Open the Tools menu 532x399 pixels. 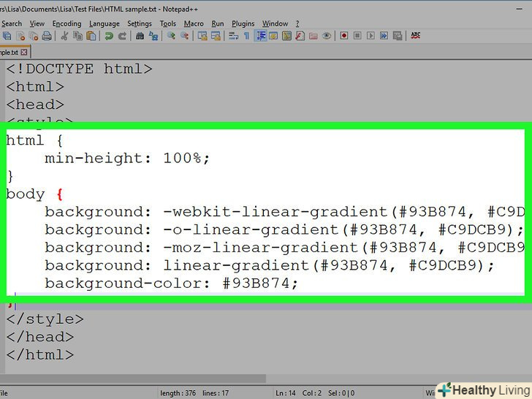coord(168,23)
